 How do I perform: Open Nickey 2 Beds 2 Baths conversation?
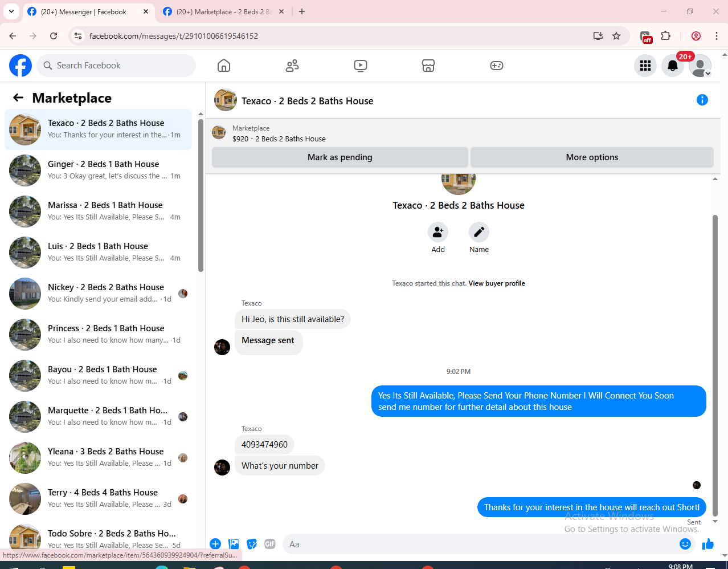point(98,294)
